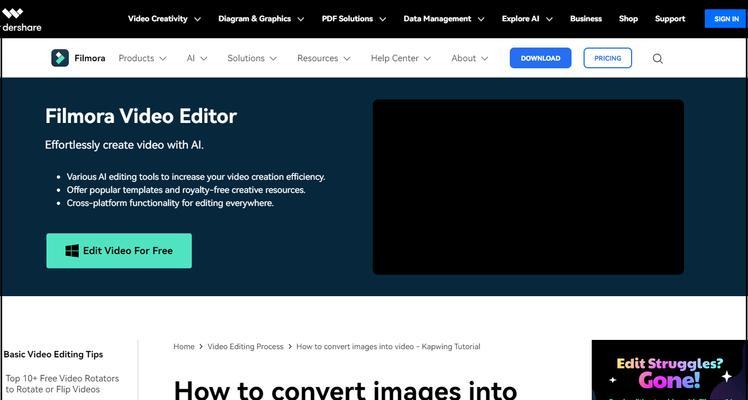
Task: Open the Support link
Action: tap(670, 19)
